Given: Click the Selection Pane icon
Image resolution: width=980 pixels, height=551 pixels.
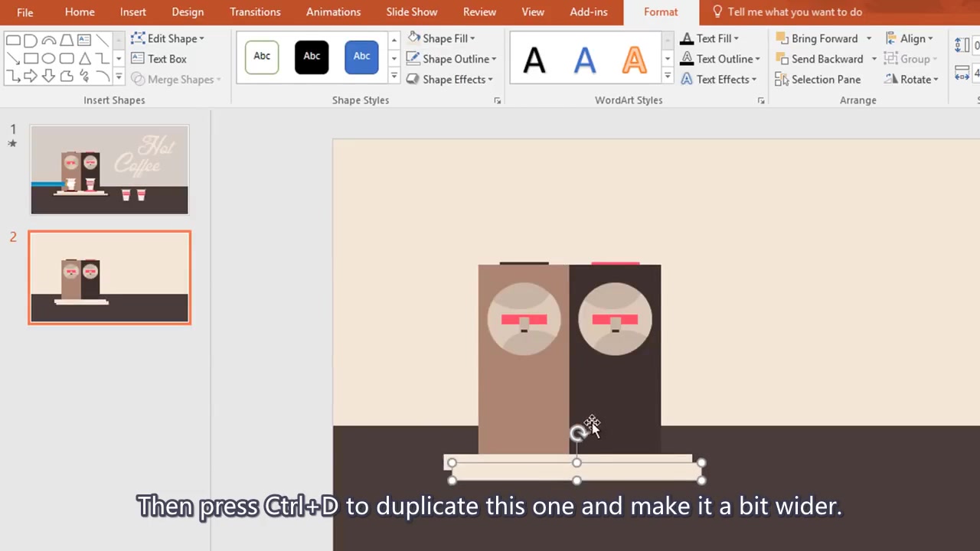Looking at the screenshot, I should pyautogui.click(x=782, y=79).
